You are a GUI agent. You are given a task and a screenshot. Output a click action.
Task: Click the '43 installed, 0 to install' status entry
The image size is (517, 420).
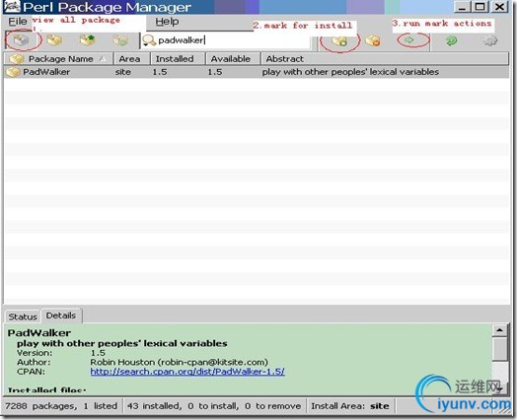(x=214, y=406)
